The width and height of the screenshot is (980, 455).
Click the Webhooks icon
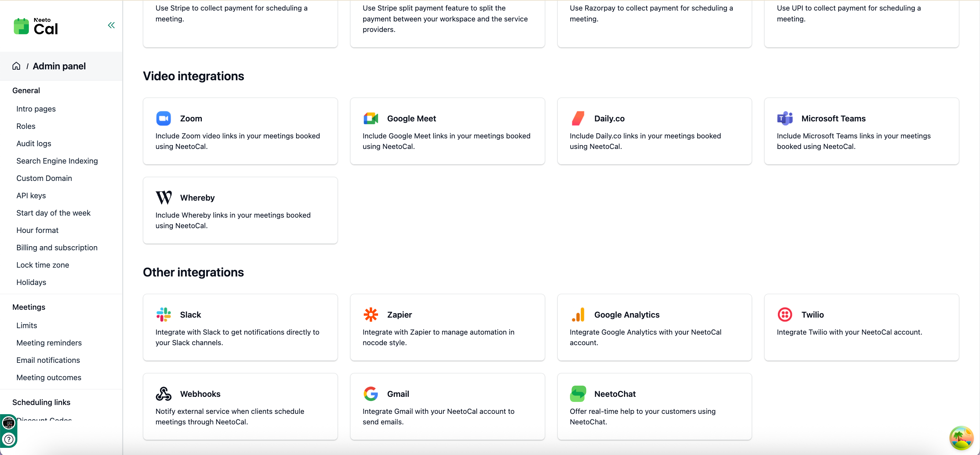tap(164, 394)
